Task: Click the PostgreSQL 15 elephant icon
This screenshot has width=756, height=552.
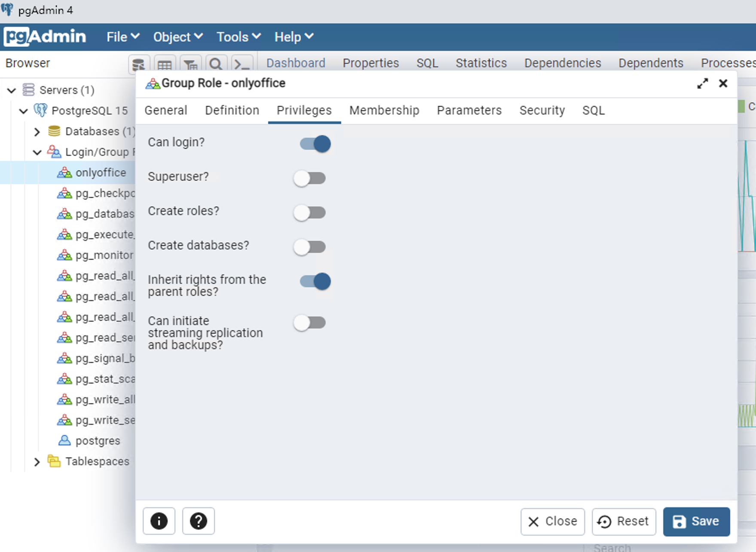Action: (x=40, y=110)
